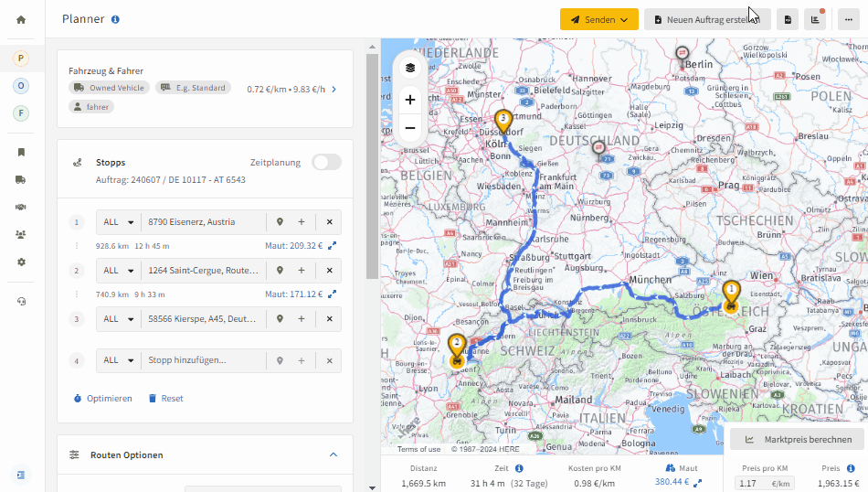The width and height of the screenshot is (868, 492).
Task: Open the users group icon in sidebar
Action: click(21, 234)
